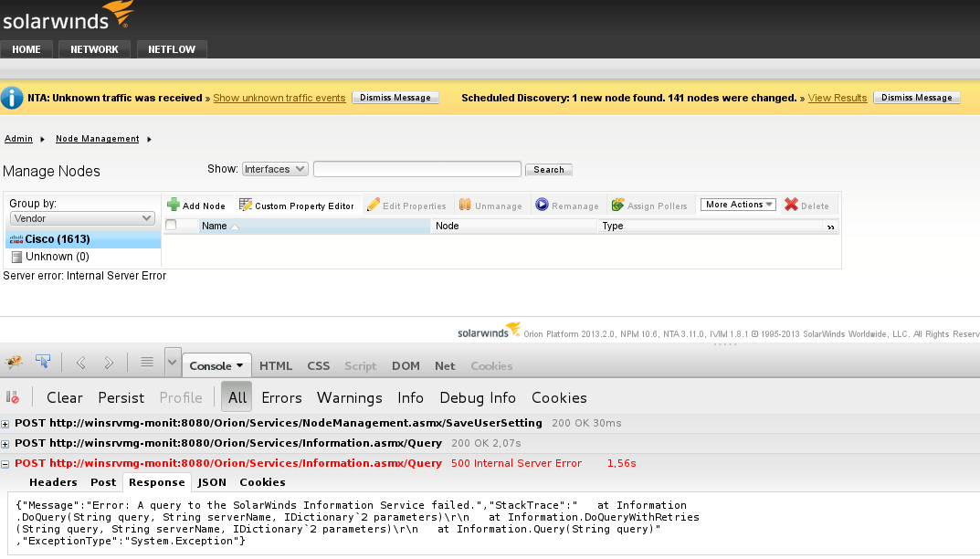The height and width of the screenshot is (559, 980).
Task: Filter console by Cookies
Action: pyautogui.click(x=559, y=397)
